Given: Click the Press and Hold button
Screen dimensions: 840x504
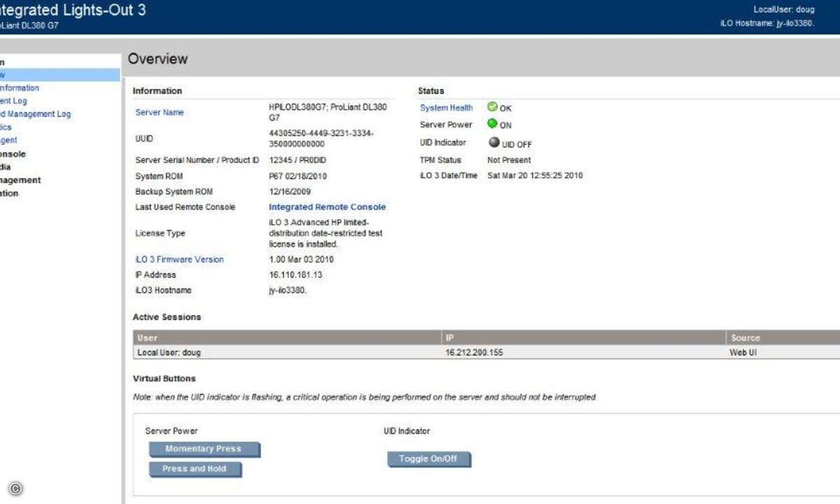Looking at the screenshot, I should click(x=195, y=468).
